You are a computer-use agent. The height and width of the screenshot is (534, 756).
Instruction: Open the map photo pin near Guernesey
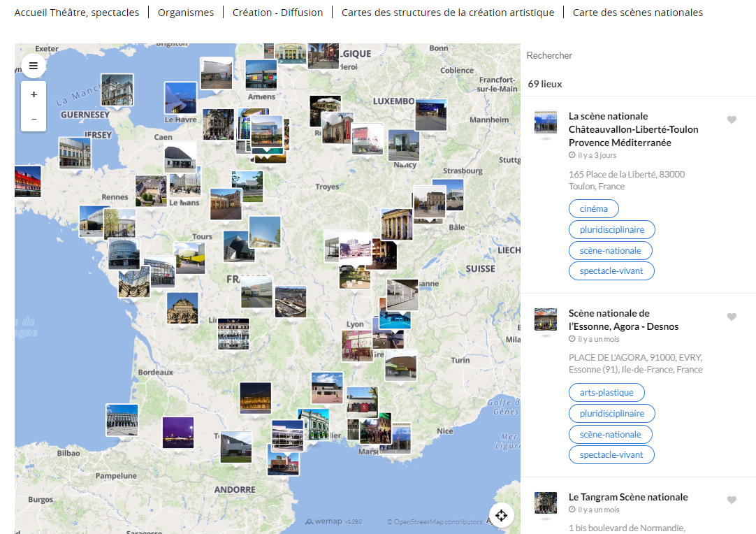[117, 89]
